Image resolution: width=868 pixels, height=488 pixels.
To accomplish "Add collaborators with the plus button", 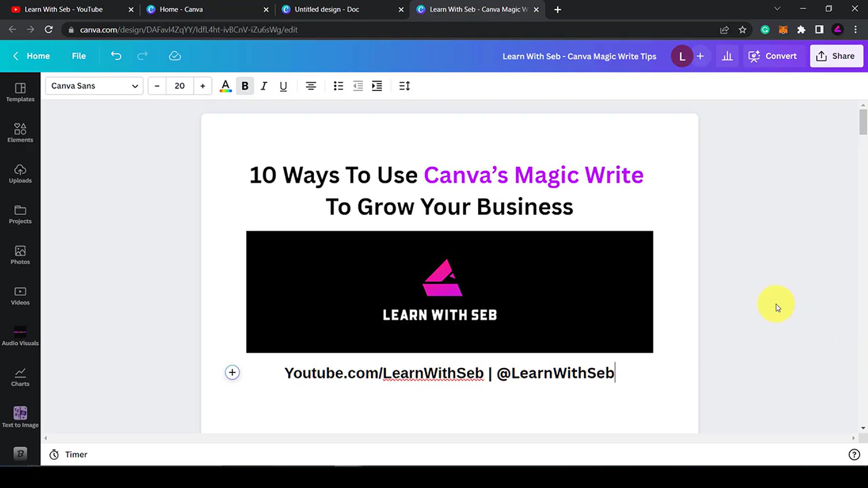I will click(700, 56).
